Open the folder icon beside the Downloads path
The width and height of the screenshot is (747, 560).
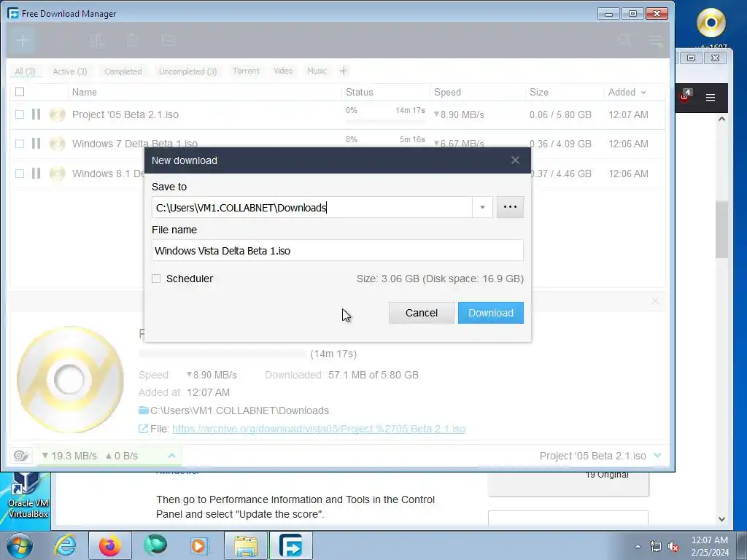pyautogui.click(x=144, y=410)
